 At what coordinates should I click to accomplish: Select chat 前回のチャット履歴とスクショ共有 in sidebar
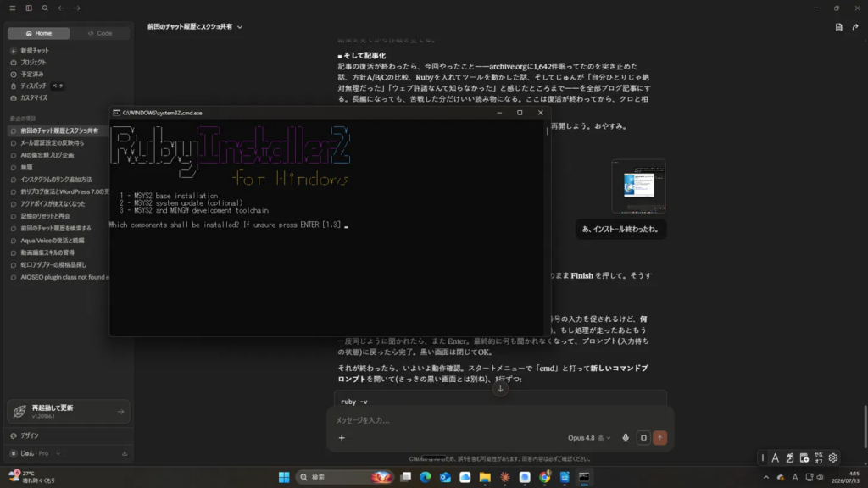point(59,130)
